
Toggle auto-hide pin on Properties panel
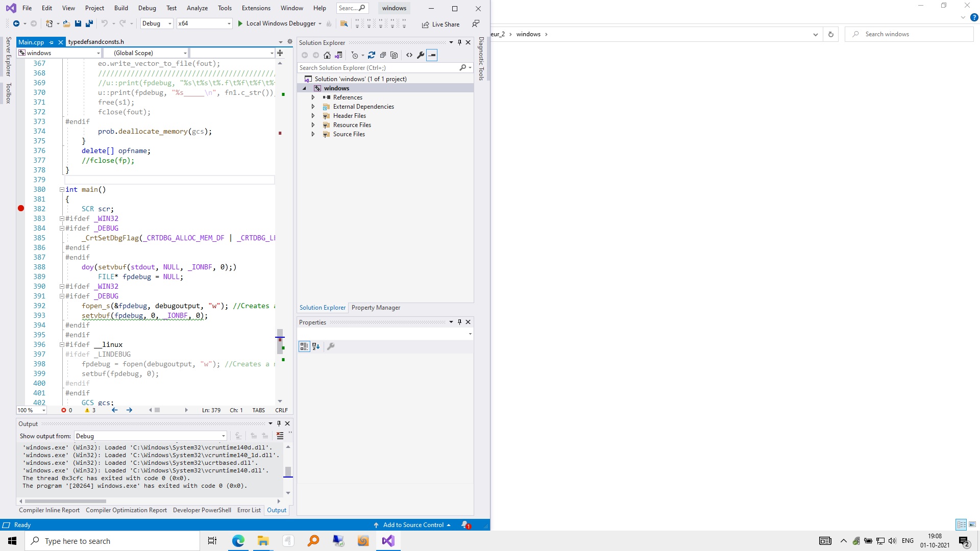tap(459, 322)
